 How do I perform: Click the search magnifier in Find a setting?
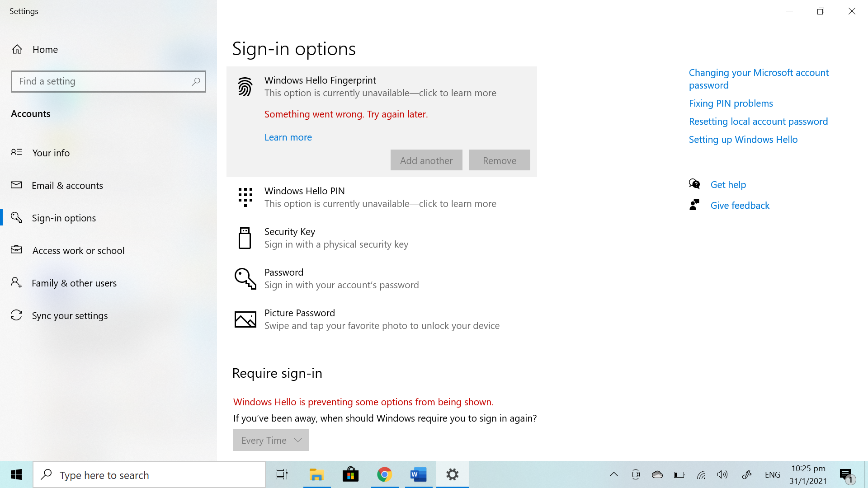pos(196,81)
